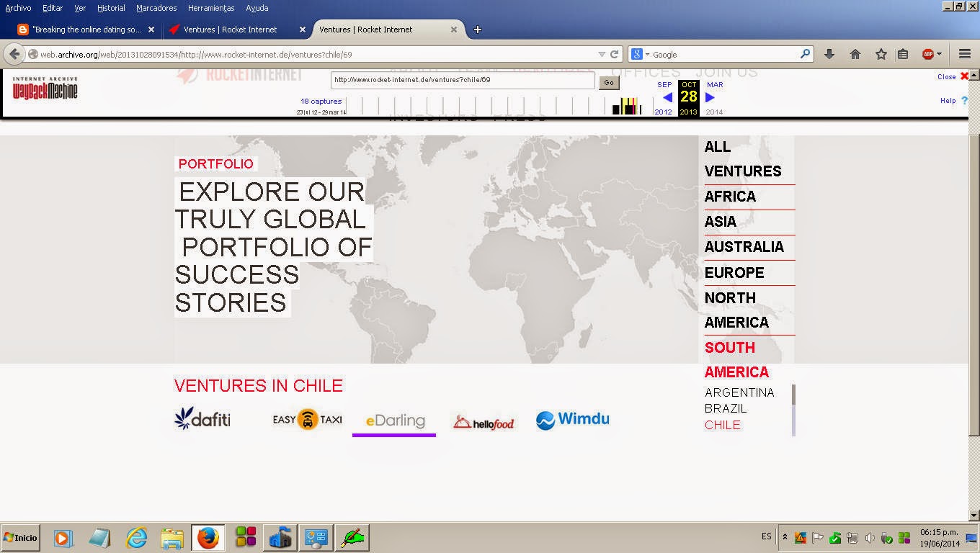
Task: Click the country list scrollbar thumb
Action: point(793,395)
